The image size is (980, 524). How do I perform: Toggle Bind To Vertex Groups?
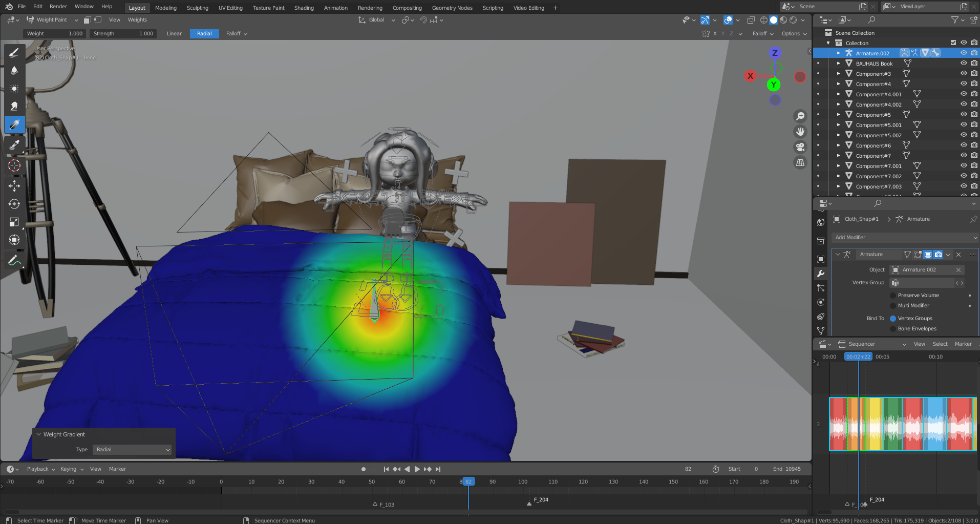tap(893, 319)
